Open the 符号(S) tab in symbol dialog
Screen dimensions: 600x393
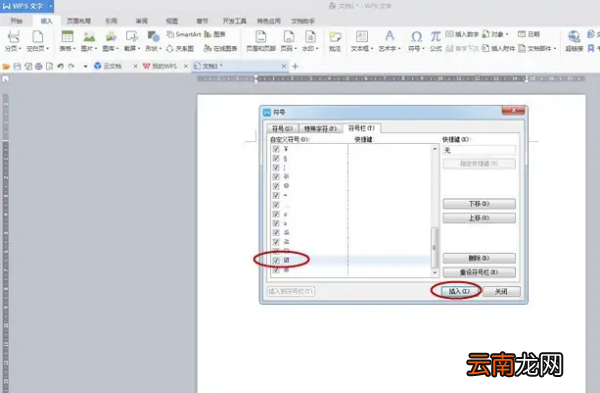tap(282, 128)
